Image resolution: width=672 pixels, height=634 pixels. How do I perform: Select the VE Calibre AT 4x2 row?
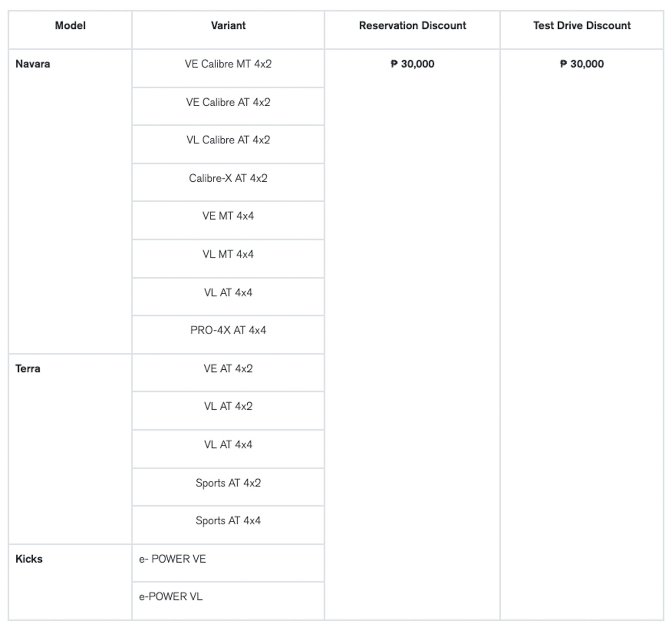[228, 102]
